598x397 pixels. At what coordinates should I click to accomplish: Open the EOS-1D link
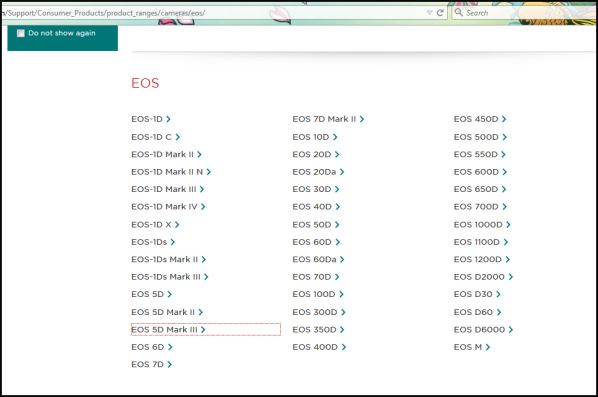coord(151,119)
